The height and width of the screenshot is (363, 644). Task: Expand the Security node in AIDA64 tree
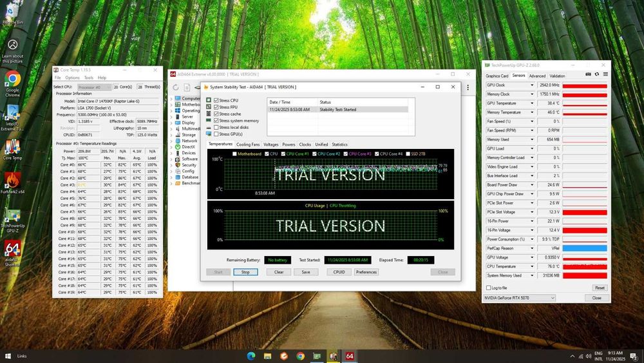pyautogui.click(x=171, y=165)
